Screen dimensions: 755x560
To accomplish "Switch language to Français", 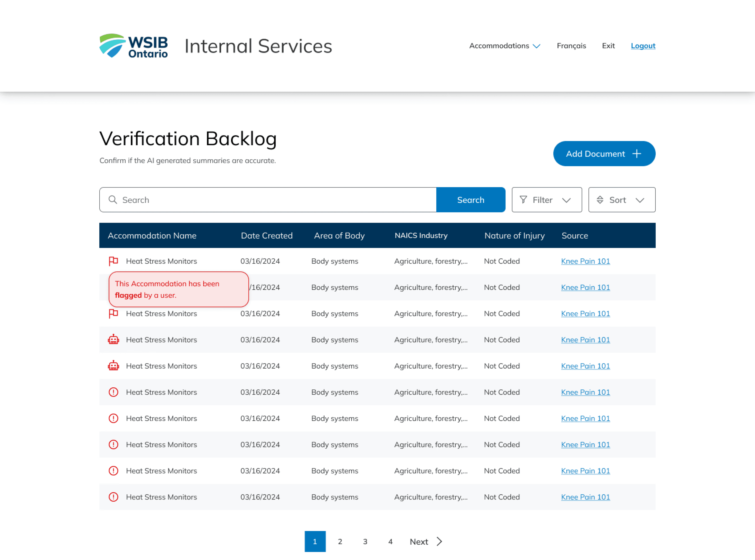I will tap(571, 46).
